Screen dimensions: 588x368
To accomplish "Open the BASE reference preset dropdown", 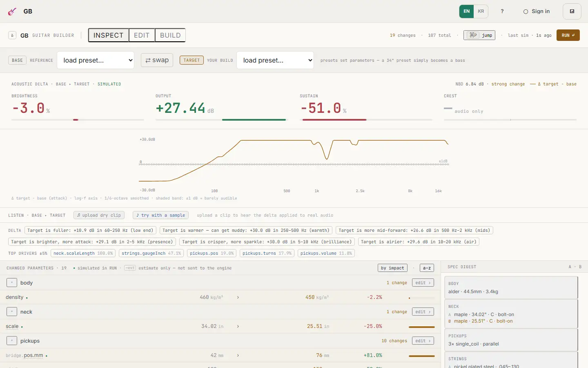I will pyautogui.click(x=96, y=60).
